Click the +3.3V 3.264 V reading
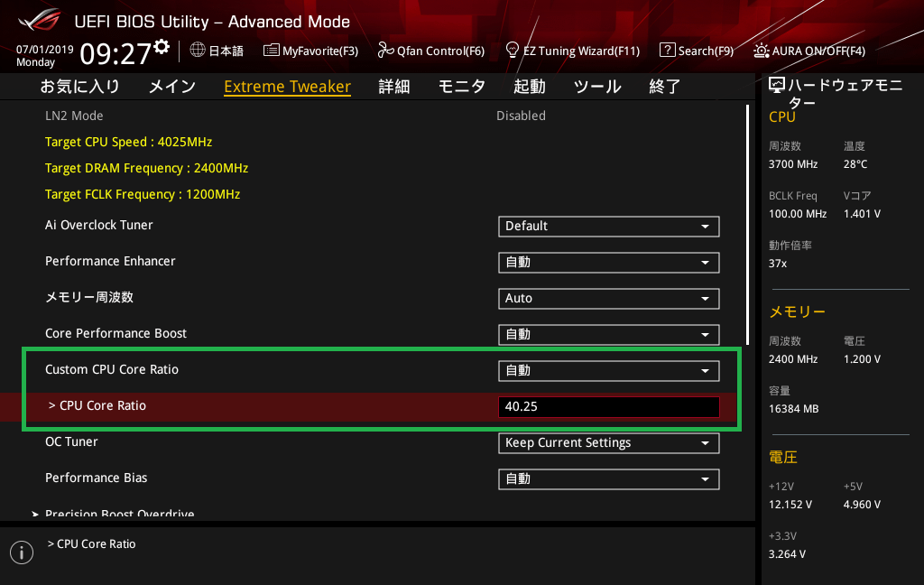The width and height of the screenshot is (924, 585). click(x=787, y=554)
